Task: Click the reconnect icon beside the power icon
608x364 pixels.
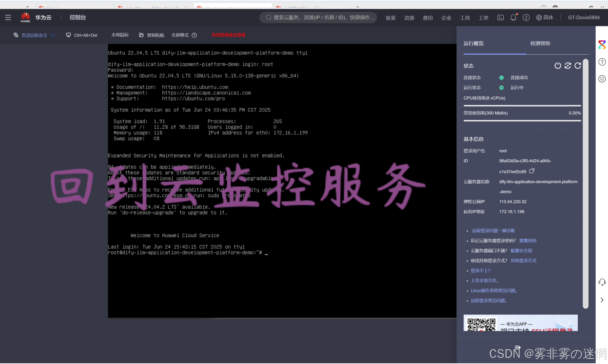Action: tap(568, 66)
